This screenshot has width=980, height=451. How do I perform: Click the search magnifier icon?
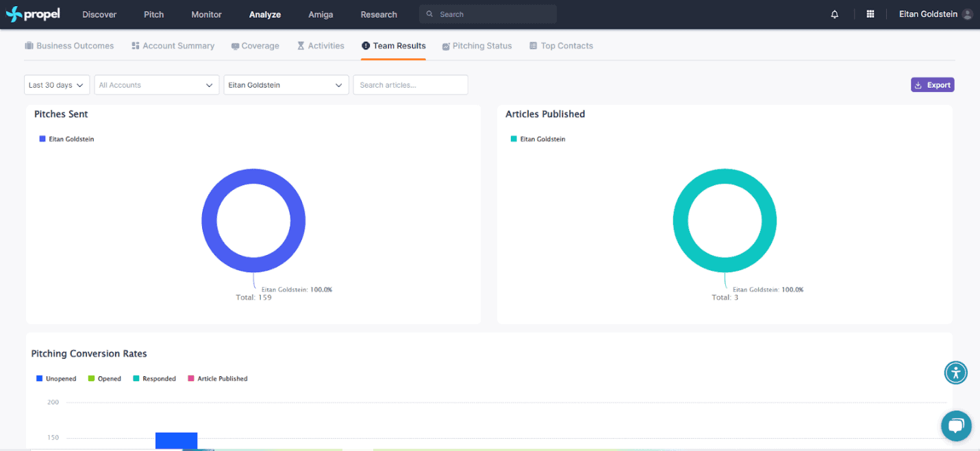click(429, 14)
